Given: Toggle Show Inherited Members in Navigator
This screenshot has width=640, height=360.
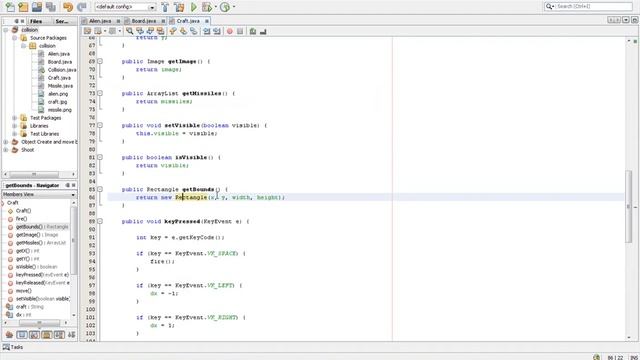Looking at the screenshot, I should click(x=9, y=335).
